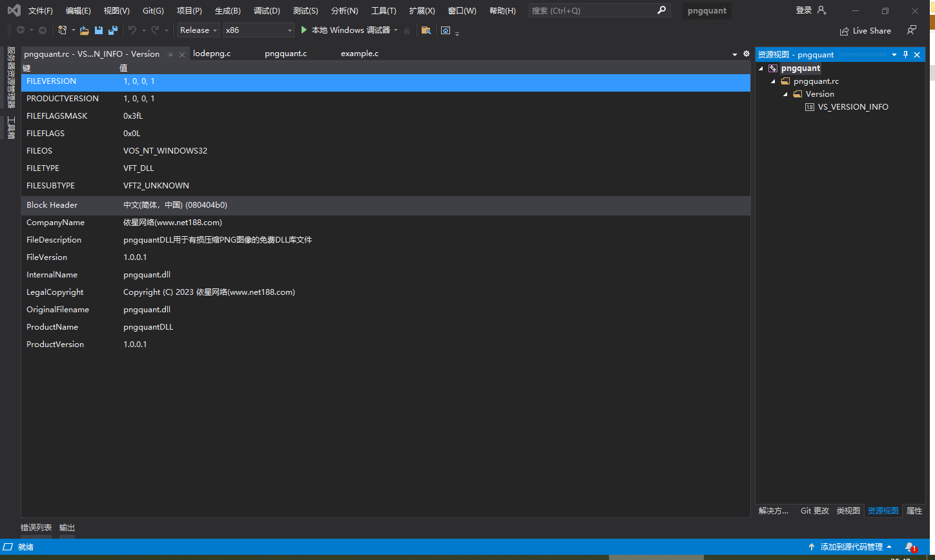
Task: Switch to the lodepng.c tab
Action: click(212, 54)
